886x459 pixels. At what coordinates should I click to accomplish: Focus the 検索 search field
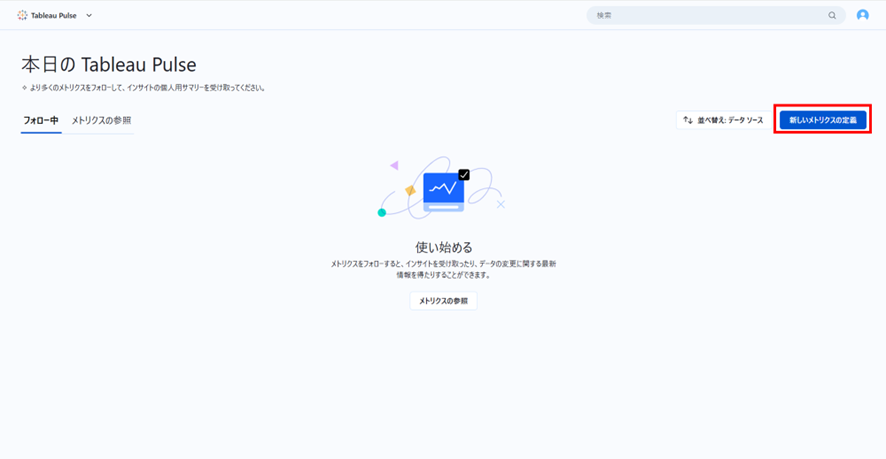[x=705, y=15]
